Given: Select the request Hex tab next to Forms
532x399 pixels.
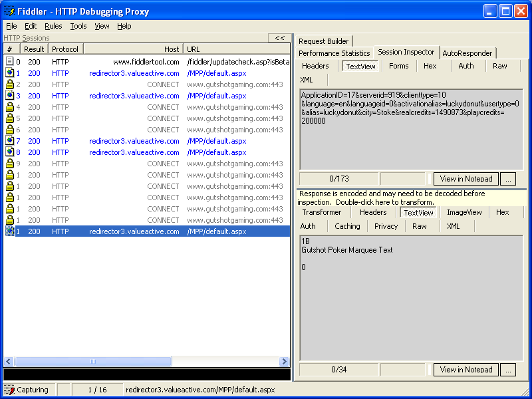Looking at the screenshot, I should pos(430,66).
